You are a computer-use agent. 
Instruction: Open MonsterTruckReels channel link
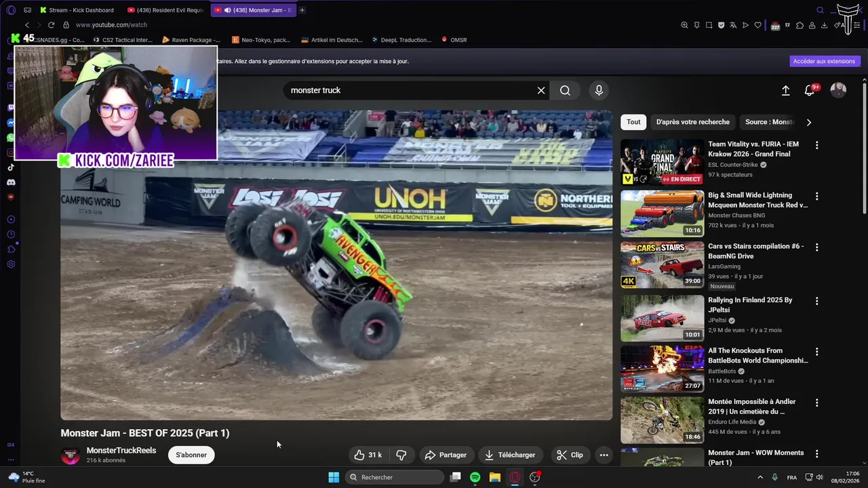pos(121,450)
